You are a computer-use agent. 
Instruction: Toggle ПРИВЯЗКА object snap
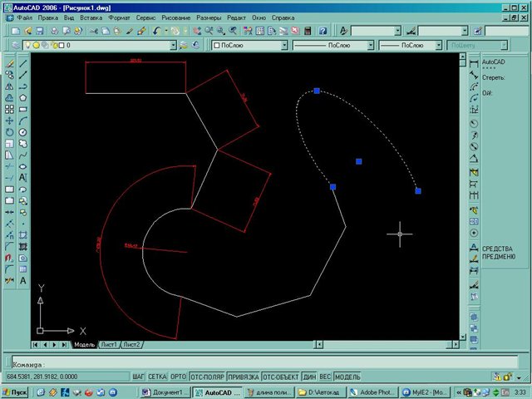[x=244, y=377]
